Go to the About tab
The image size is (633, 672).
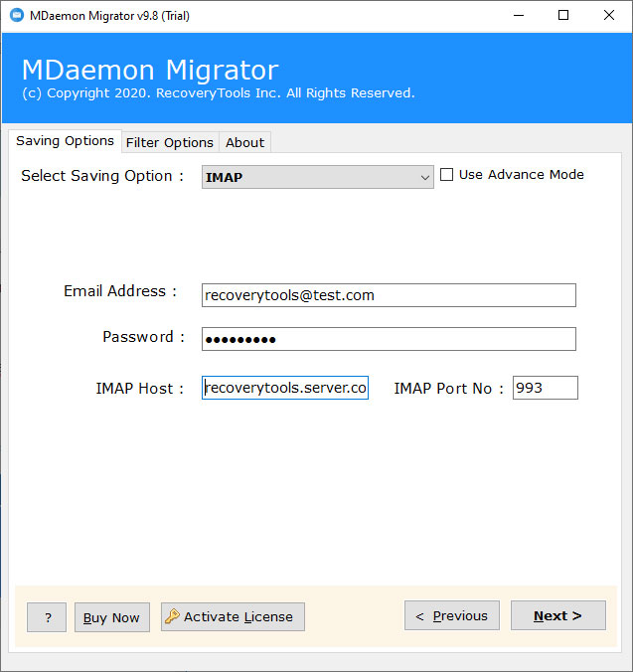[x=245, y=143]
